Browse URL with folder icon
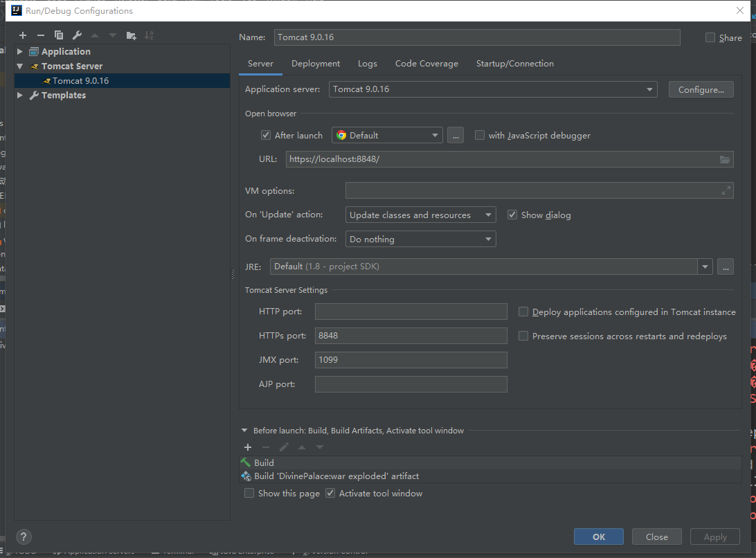The image size is (756, 558). click(725, 159)
